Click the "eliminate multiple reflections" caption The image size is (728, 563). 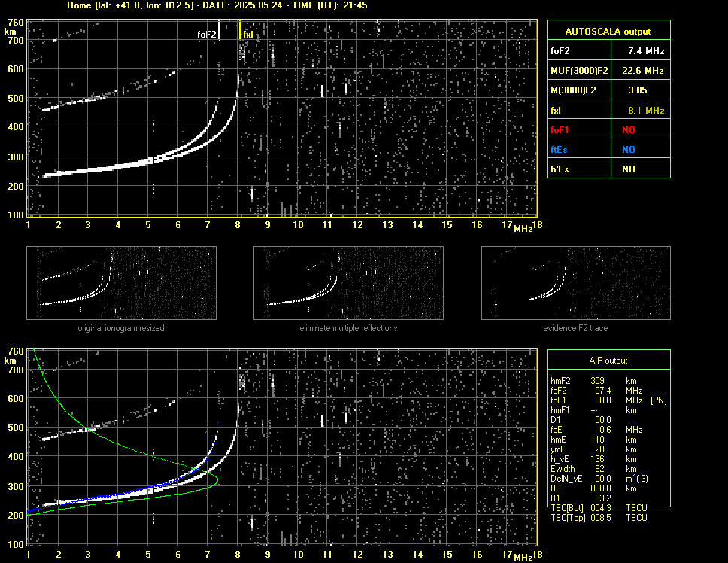click(348, 328)
